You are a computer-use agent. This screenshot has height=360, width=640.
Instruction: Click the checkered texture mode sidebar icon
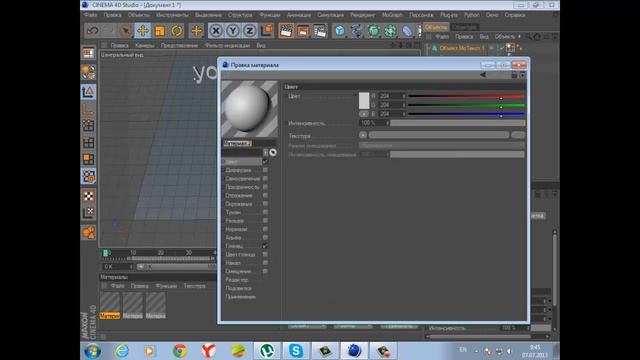[88, 196]
